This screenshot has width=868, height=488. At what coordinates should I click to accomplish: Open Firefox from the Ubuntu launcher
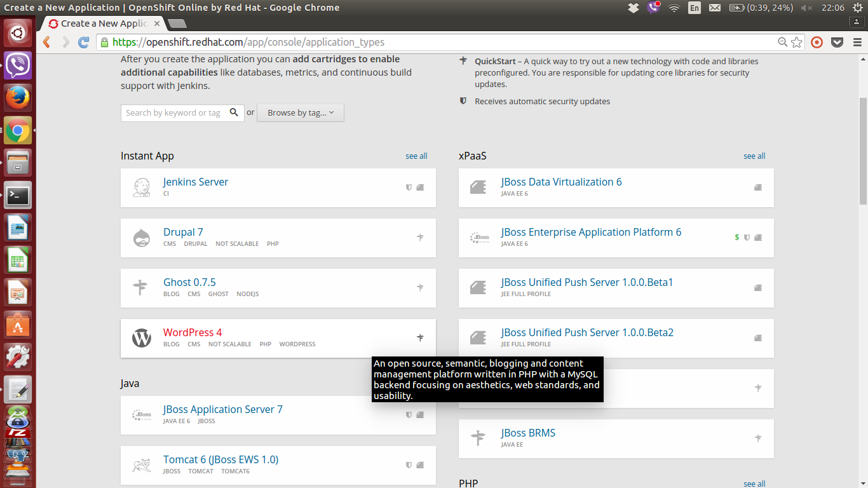click(x=18, y=98)
